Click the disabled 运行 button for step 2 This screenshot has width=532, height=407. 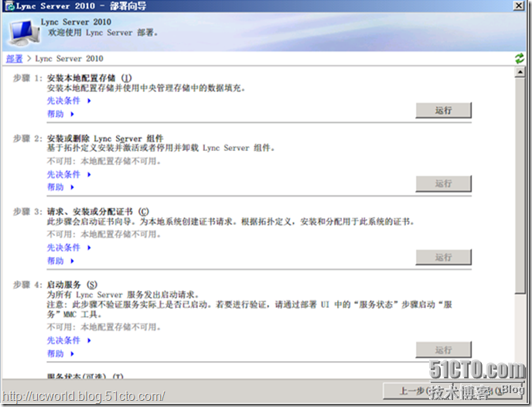(x=443, y=183)
